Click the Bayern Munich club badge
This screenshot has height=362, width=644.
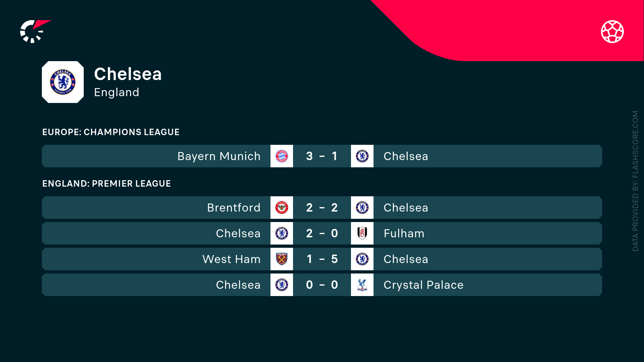282,156
